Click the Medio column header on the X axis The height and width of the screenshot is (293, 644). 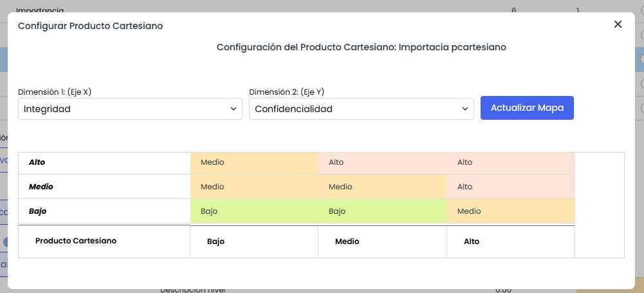click(x=347, y=241)
